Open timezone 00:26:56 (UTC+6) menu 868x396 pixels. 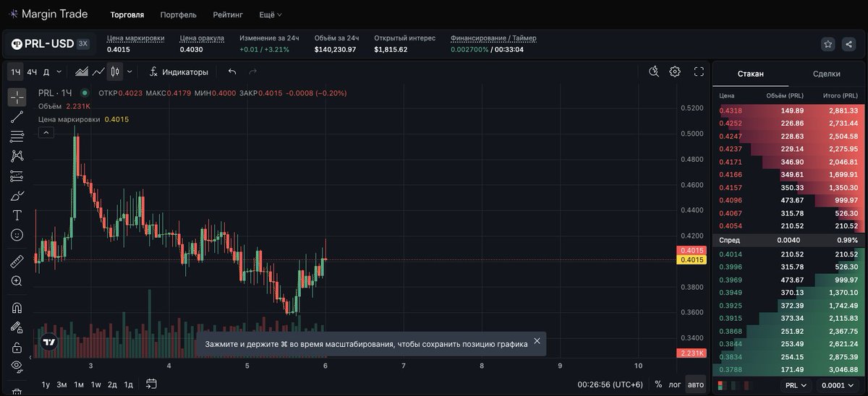611,384
